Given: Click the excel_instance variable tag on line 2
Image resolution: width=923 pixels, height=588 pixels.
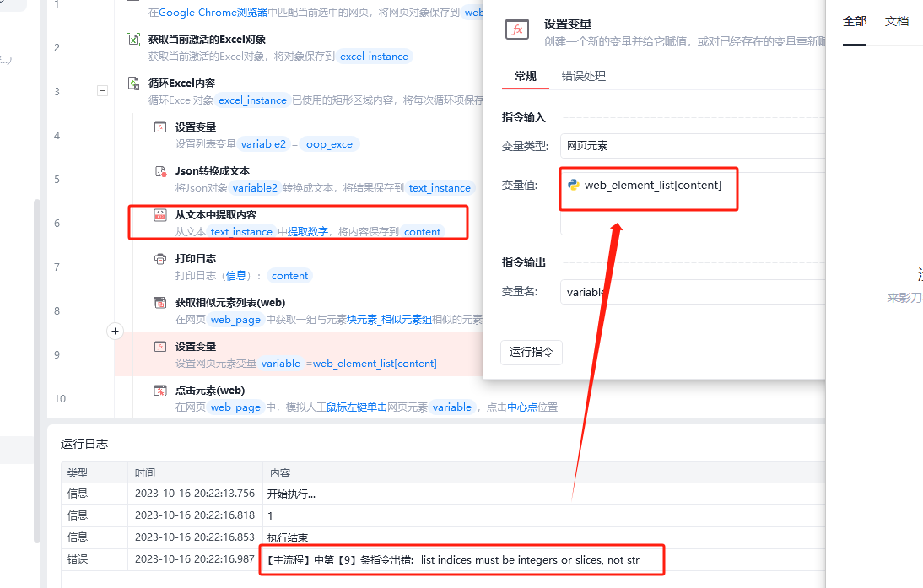Looking at the screenshot, I should (x=374, y=57).
